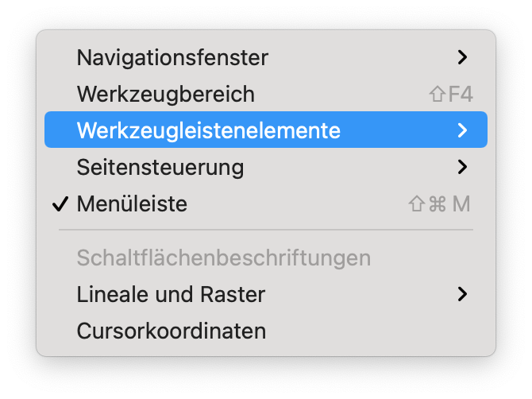
Task: Open the Seitensteuerung menu item
Action: (160, 168)
